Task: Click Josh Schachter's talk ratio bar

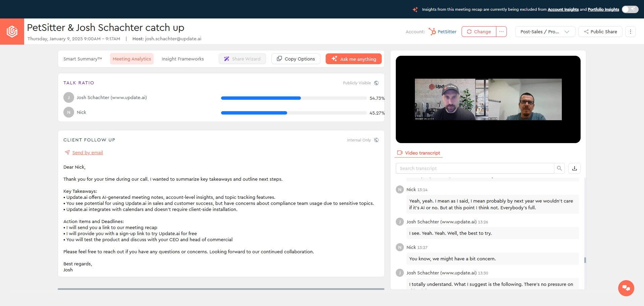Action: [x=294, y=98]
